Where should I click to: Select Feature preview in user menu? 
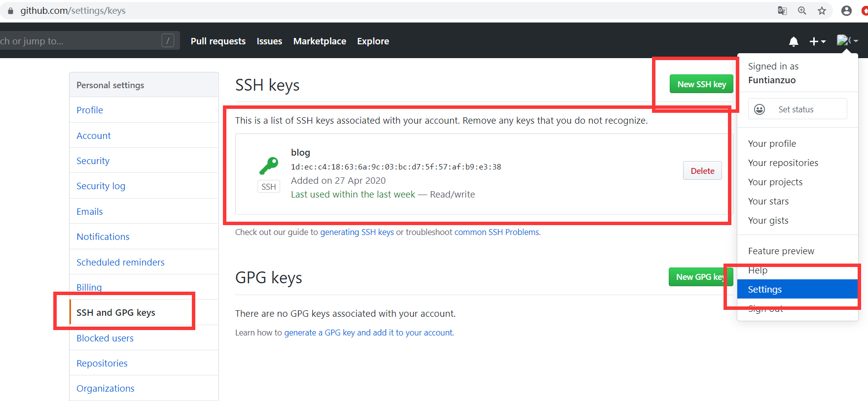[x=781, y=251]
